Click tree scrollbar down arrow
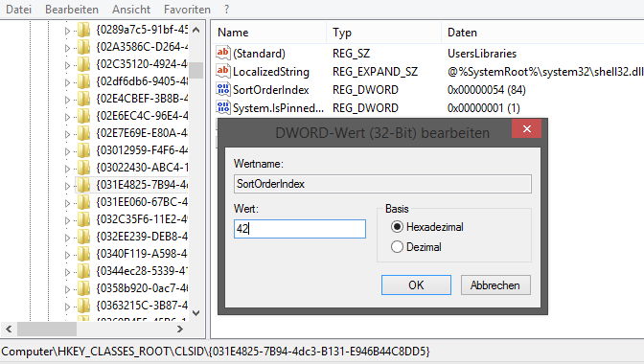 coord(196,312)
